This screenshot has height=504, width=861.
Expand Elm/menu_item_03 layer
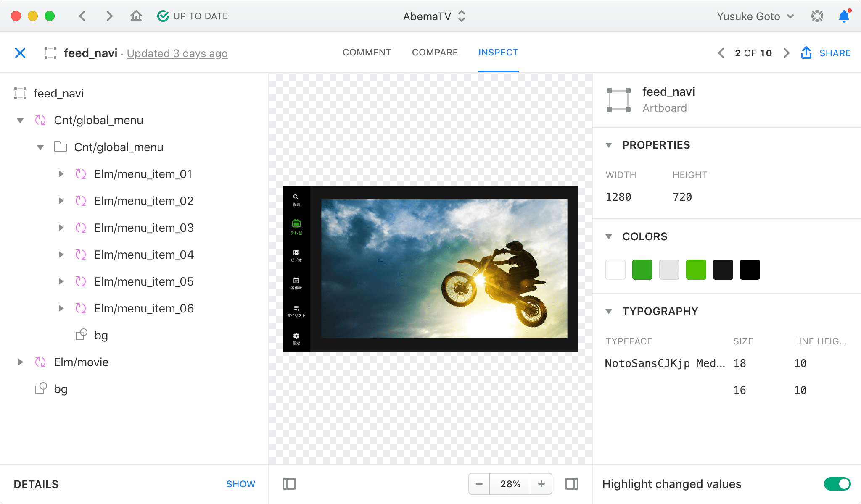coord(61,228)
